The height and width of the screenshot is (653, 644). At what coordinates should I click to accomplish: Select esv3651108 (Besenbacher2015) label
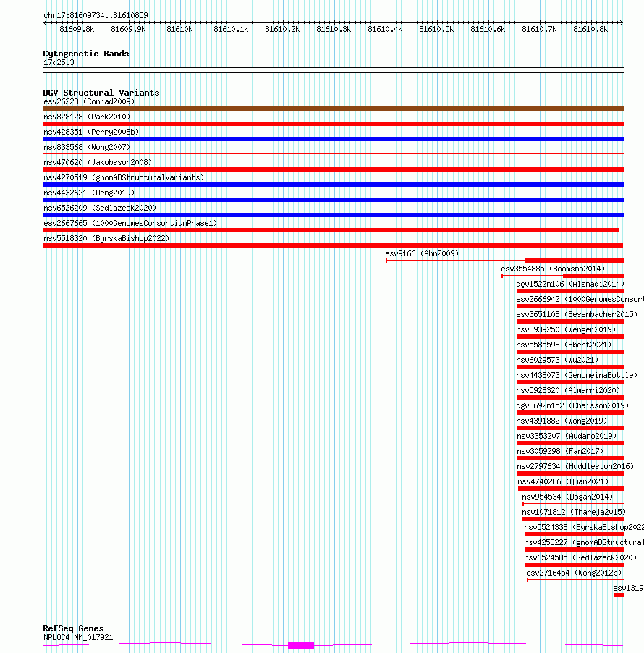tap(577, 314)
